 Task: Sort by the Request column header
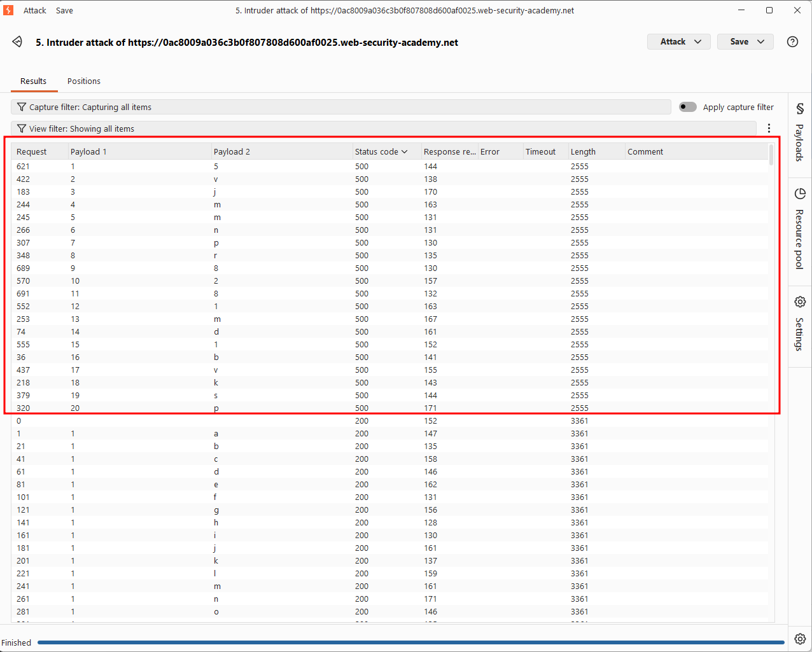(39, 151)
